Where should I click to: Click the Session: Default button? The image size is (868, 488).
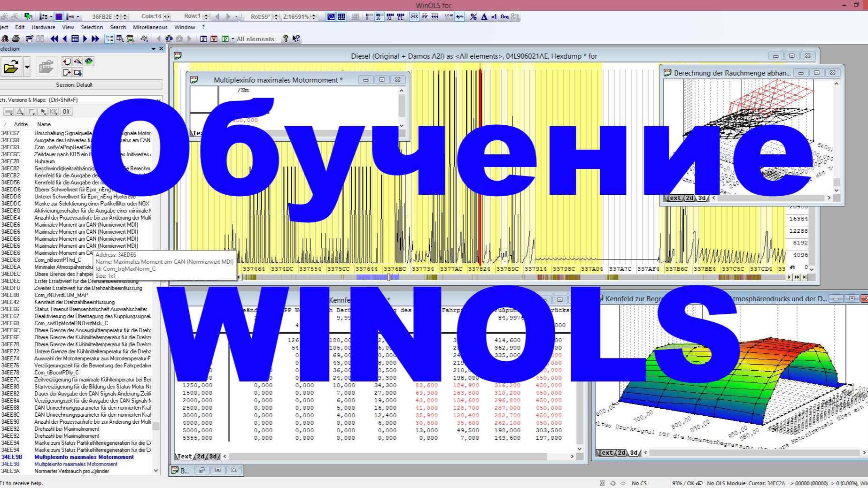(80, 85)
